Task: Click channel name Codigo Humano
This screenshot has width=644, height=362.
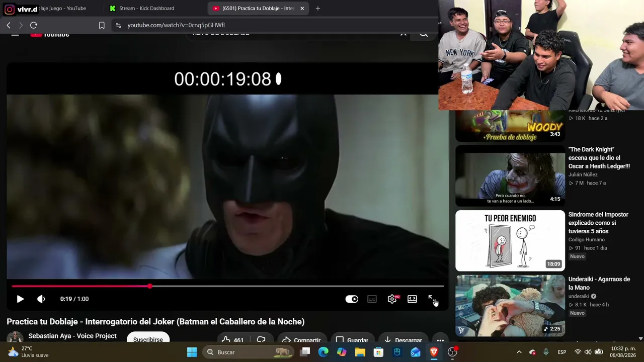Action: click(587, 239)
